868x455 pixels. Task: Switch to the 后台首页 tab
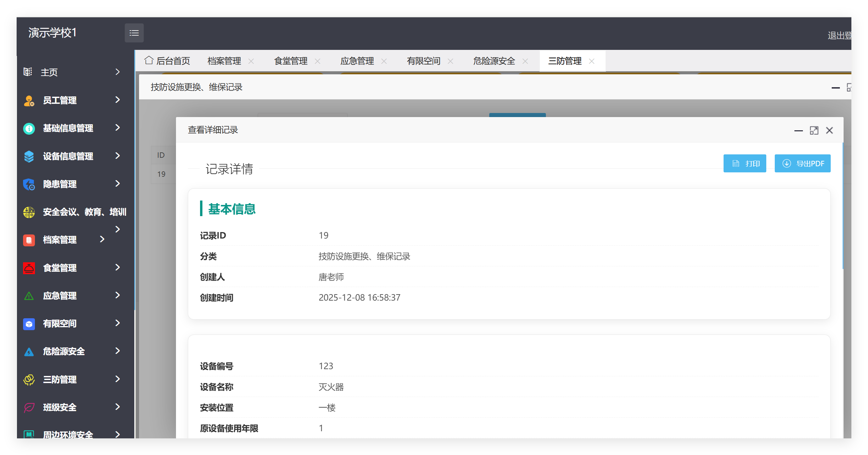click(x=173, y=60)
